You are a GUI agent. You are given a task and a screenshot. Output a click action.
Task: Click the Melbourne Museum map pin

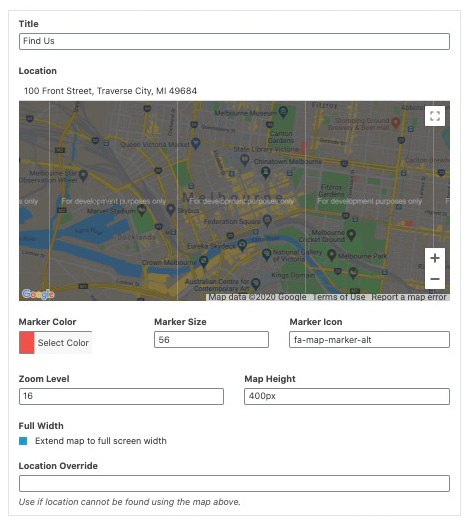pos(283,112)
